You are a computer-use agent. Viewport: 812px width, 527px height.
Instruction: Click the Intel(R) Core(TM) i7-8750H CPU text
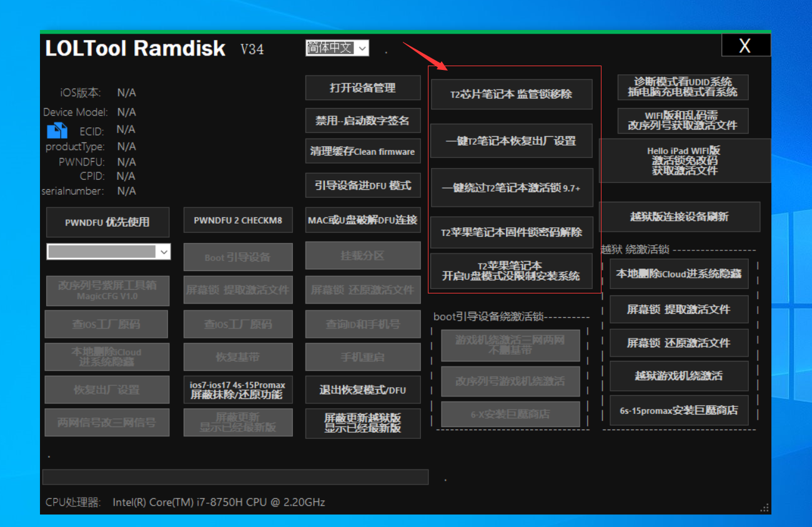pos(219,502)
